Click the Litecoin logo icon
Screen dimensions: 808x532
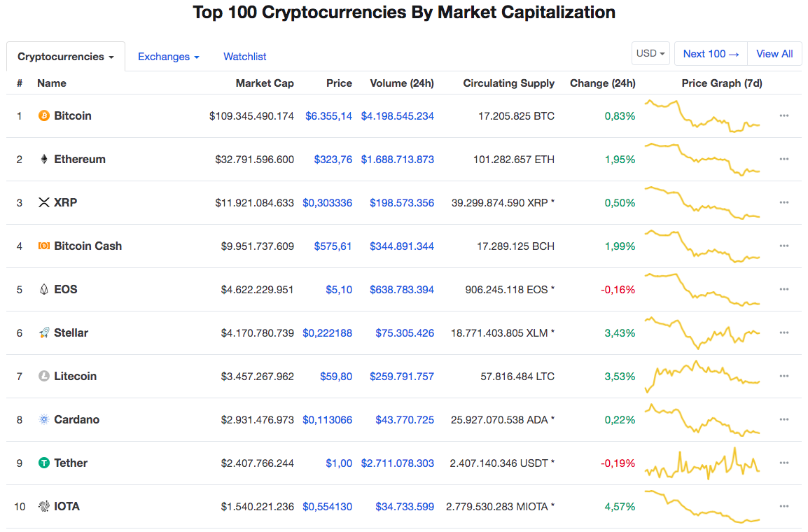(x=44, y=376)
